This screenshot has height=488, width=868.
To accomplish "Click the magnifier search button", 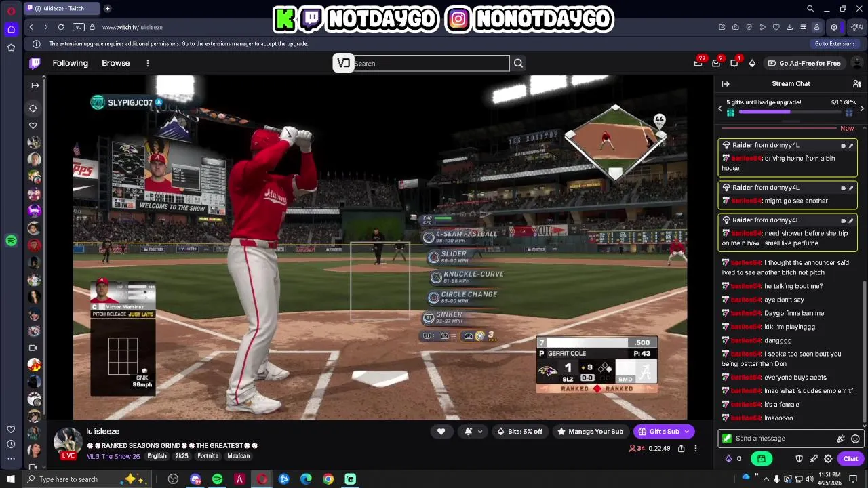I will click(518, 64).
